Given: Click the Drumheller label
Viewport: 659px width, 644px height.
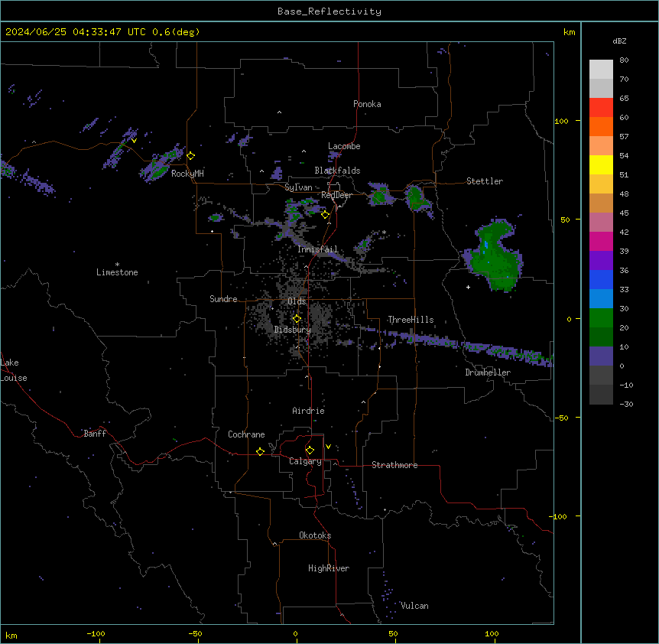Looking at the screenshot, I should click(488, 372).
